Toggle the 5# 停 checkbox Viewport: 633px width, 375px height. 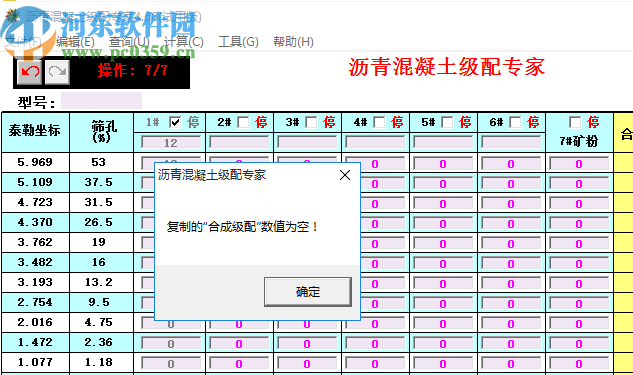pos(447,122)
